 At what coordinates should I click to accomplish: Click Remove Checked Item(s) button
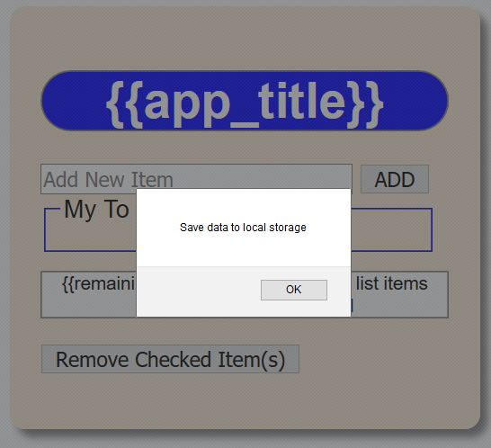170,359
